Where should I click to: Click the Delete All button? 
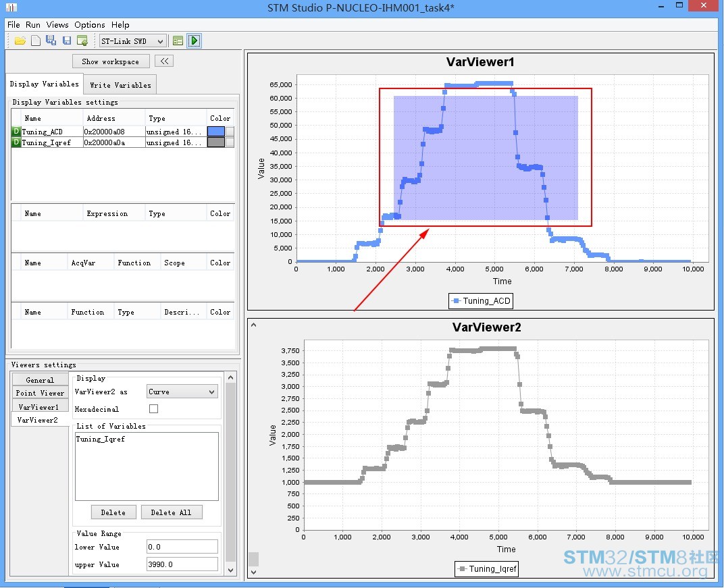172,512
